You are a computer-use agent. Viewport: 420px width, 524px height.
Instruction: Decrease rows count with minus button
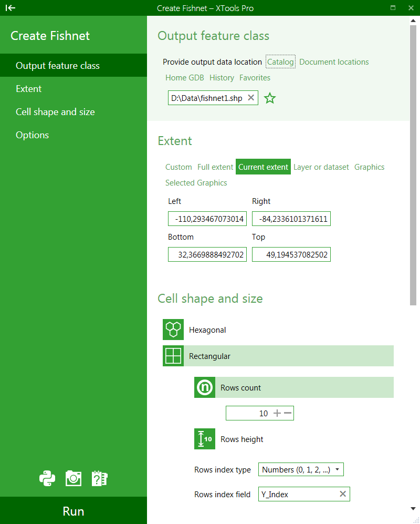(288, 413)
